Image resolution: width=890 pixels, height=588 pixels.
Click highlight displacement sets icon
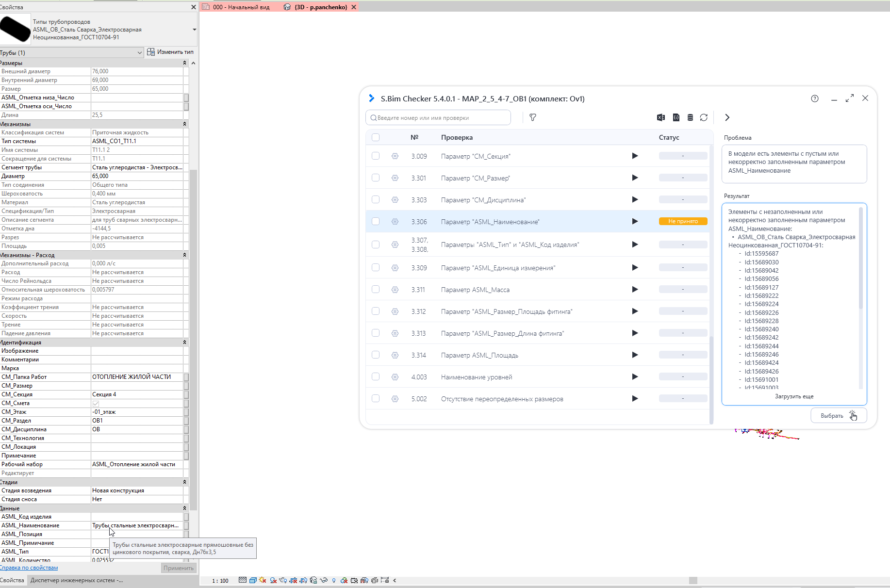coord(375,580)
